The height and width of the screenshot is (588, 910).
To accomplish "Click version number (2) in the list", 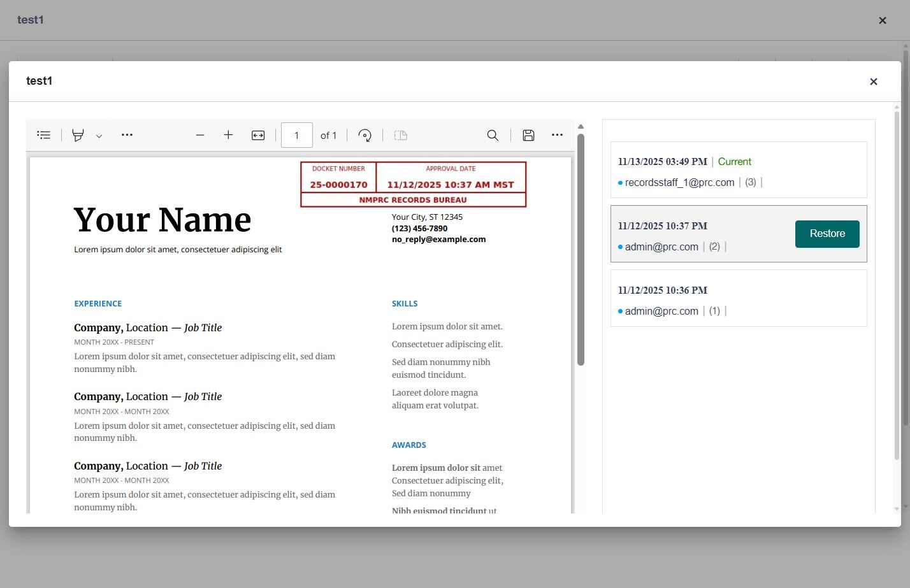I will [714, 247].
